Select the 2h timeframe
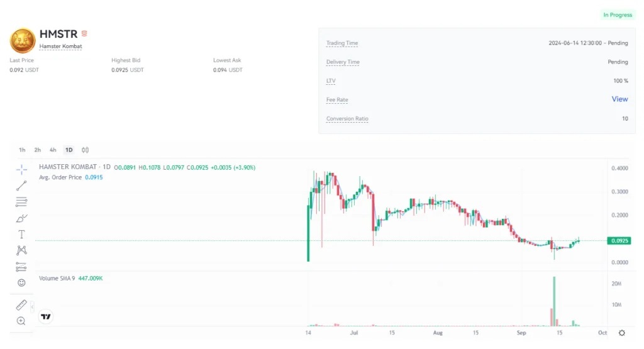The image size is (644, 349). [x=37, y=150]
